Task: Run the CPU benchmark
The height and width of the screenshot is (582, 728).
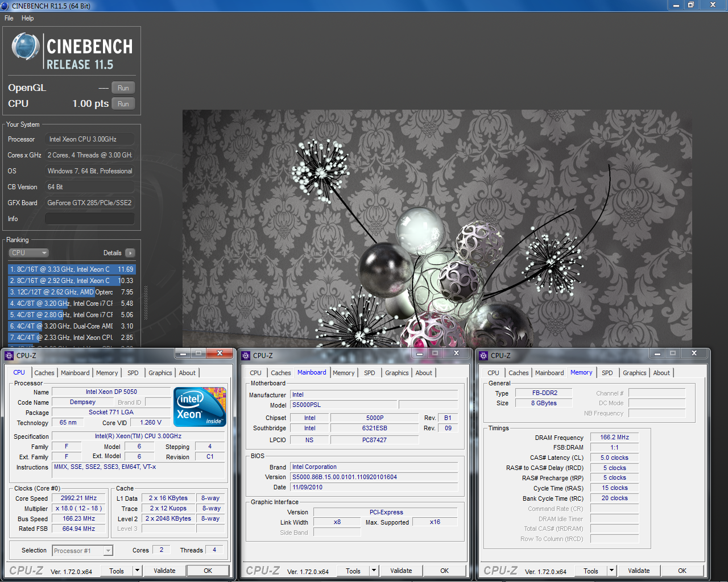Action: pos(123,104)
